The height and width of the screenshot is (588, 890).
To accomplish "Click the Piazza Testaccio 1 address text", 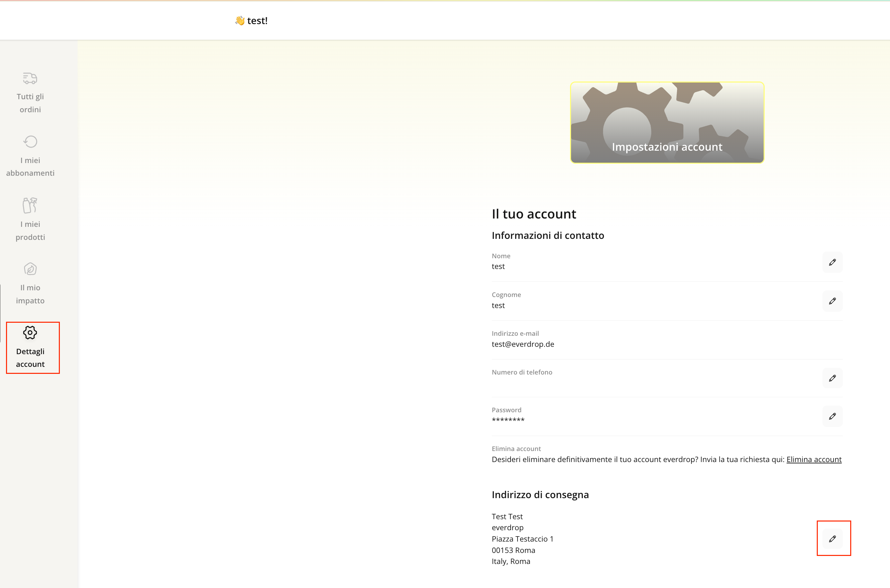I will [522, 539].
